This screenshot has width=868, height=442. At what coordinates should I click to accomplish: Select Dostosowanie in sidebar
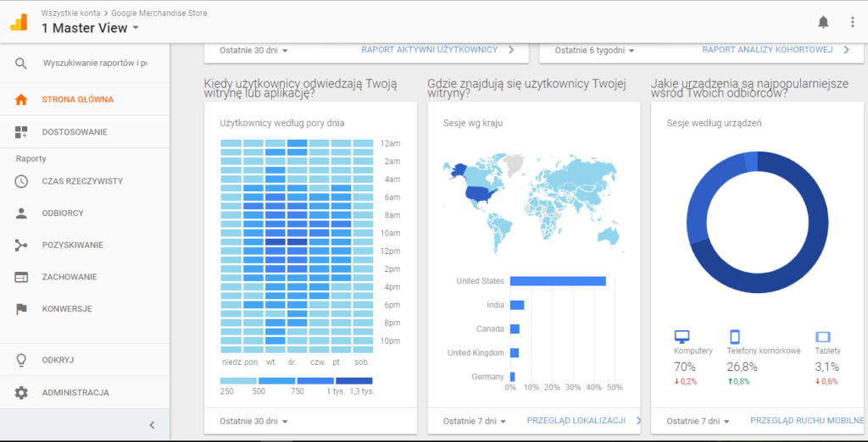85,131
